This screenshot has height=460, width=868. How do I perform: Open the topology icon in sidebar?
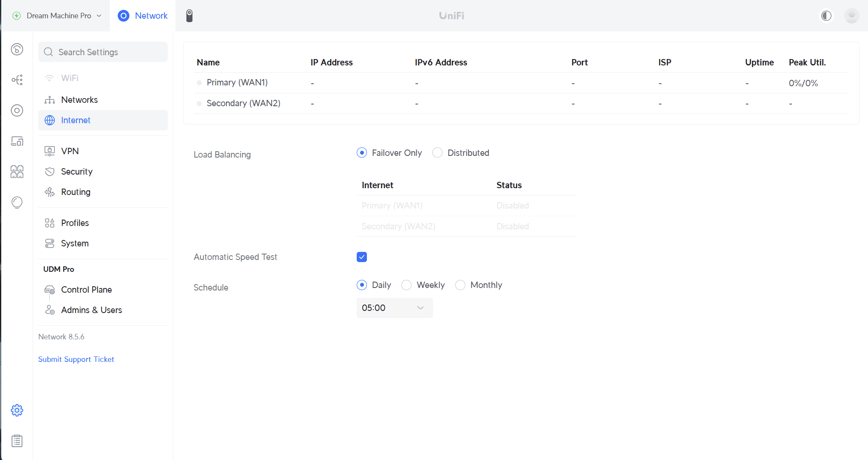click(x=17, y=80)
